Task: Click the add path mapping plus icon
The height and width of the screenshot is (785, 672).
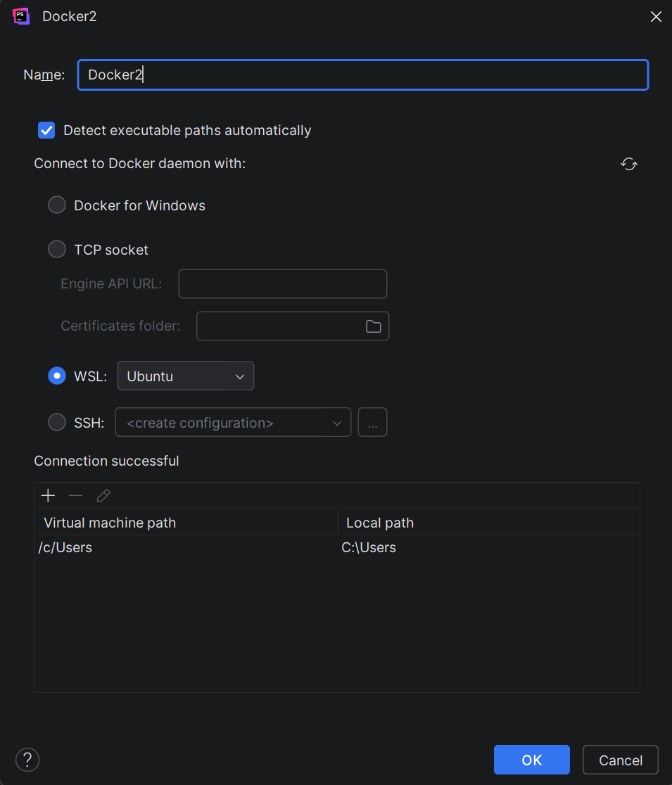Action: click(48, 496)
